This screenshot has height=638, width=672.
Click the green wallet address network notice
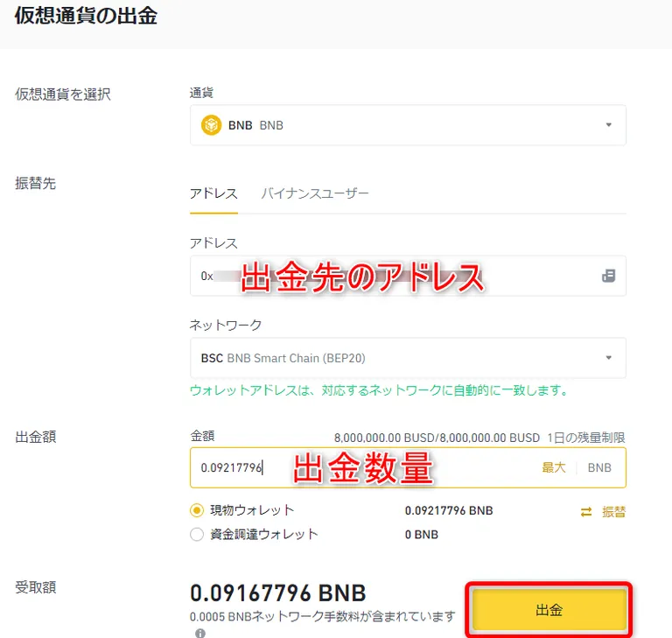(379, 390)
